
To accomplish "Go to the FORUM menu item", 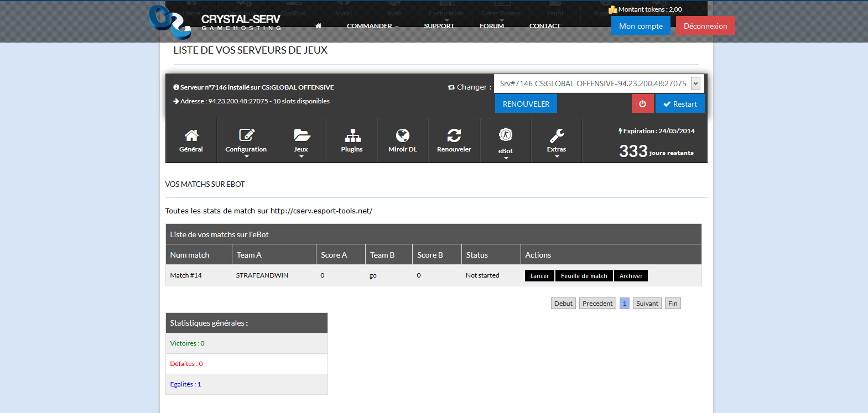I will click(492, 26).
